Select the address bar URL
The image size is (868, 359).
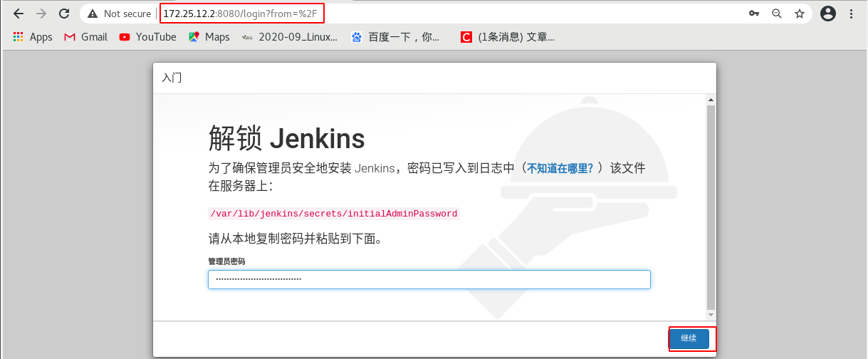click(240, 14)
